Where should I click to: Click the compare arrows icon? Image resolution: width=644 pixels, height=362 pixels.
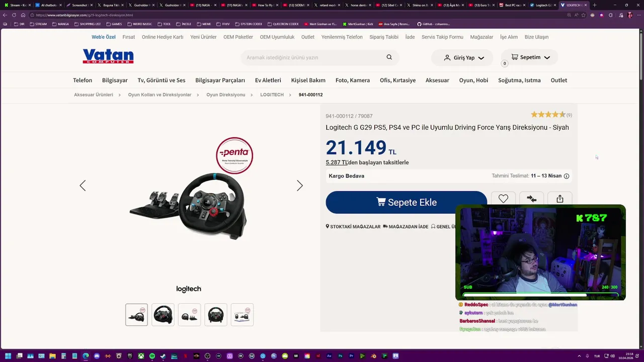pos(531,199)
